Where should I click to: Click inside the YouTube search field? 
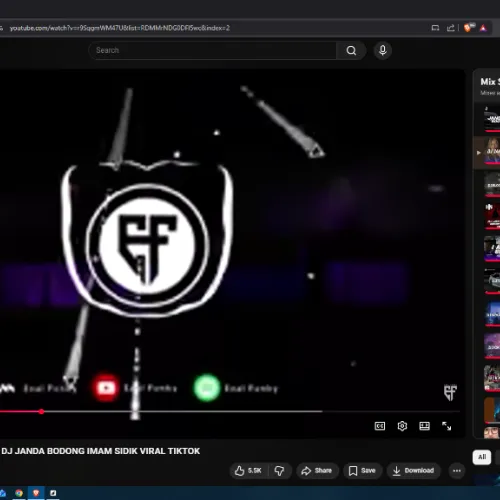point(213,50)
